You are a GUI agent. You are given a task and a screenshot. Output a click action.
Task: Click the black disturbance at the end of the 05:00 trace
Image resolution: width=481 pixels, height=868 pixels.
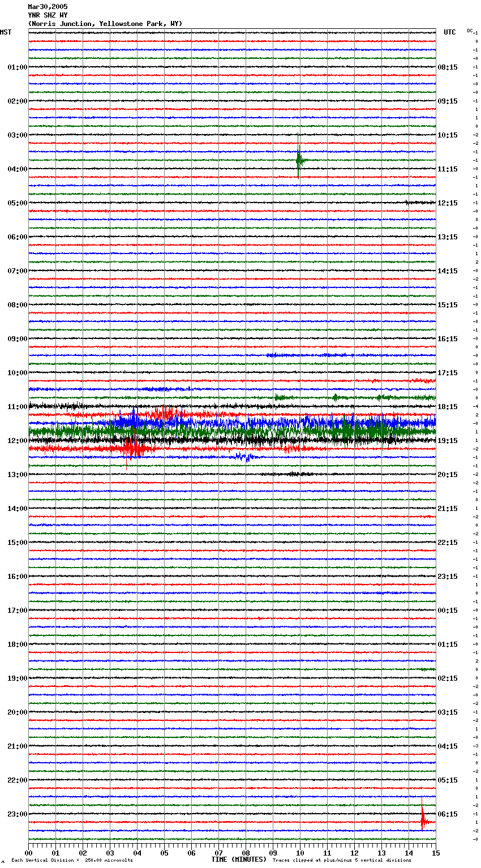420,202
